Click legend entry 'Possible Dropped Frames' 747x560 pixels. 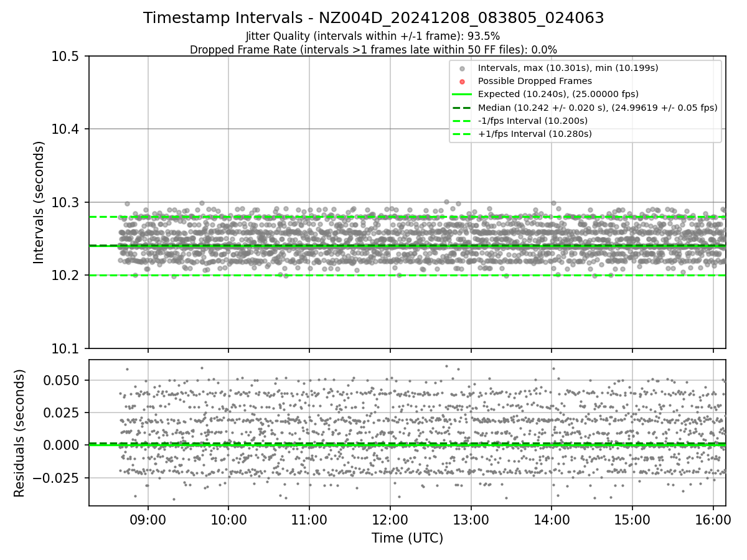[x=535, y=81]
